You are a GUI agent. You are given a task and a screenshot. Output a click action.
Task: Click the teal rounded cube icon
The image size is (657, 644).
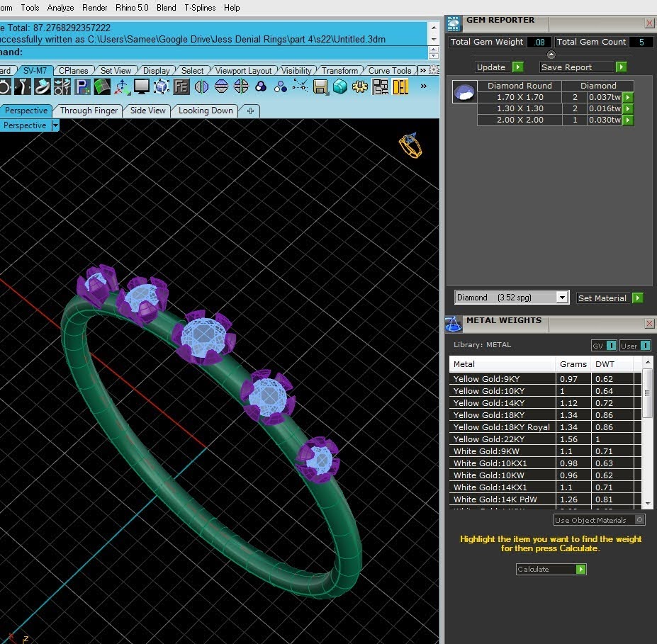(339, 86)
